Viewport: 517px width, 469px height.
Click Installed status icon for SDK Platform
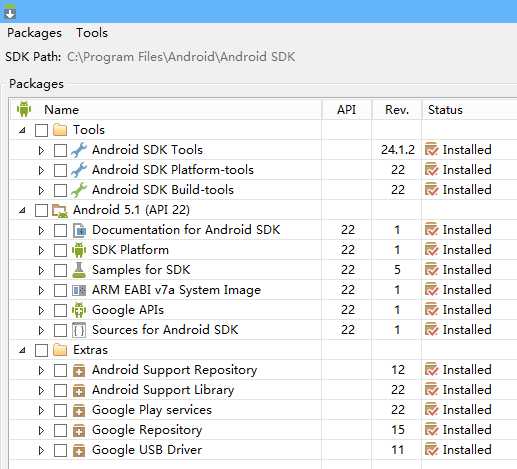pyautogui.click(x=431, y=250)
